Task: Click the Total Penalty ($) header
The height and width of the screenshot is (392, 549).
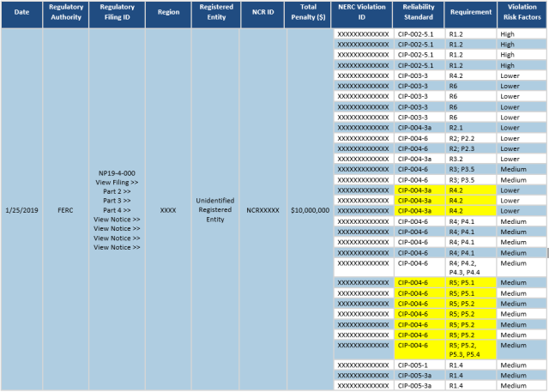Action: (309, 14)
